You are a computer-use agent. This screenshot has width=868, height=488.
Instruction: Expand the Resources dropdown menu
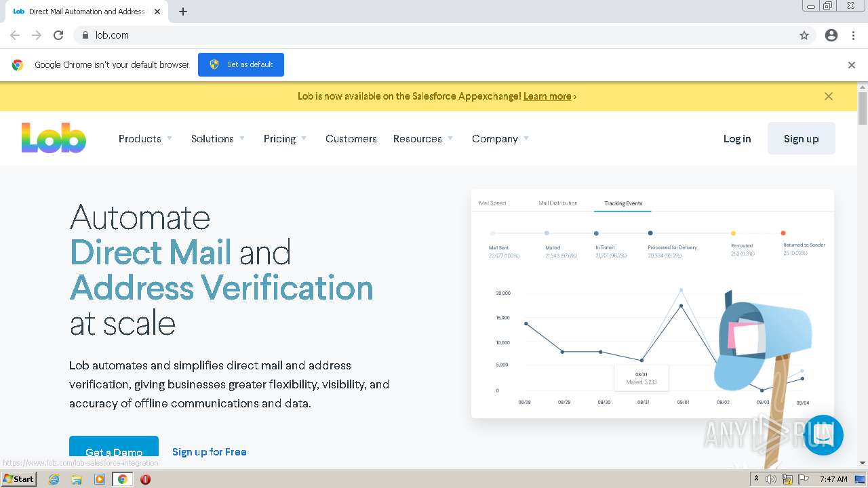pos(423,138)
